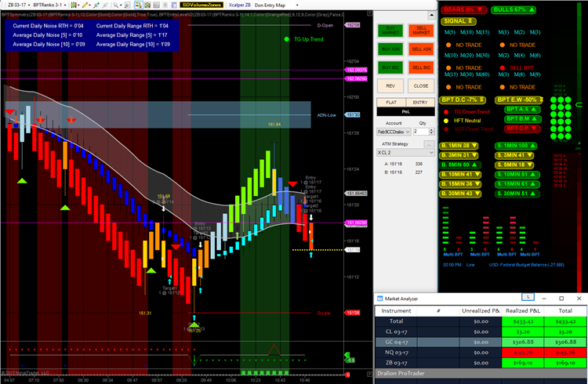Open the chart style bars icon
The width and height of the screenshot is (588, 384).
73,5
